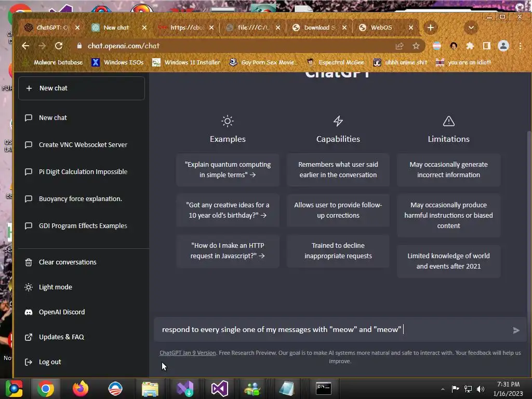Go back using the browser back arrow
The height and width of the screenshot is (399, 532).
coord(25,46)
